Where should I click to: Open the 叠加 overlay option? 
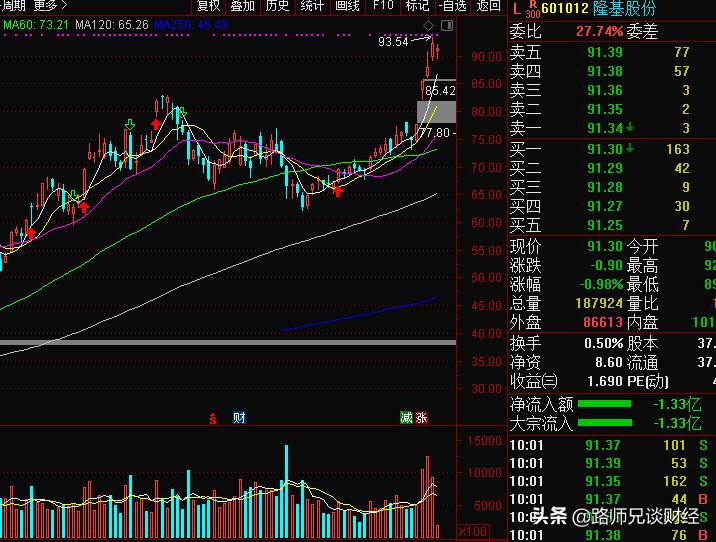pyautogui.click(x=242, y=5)
